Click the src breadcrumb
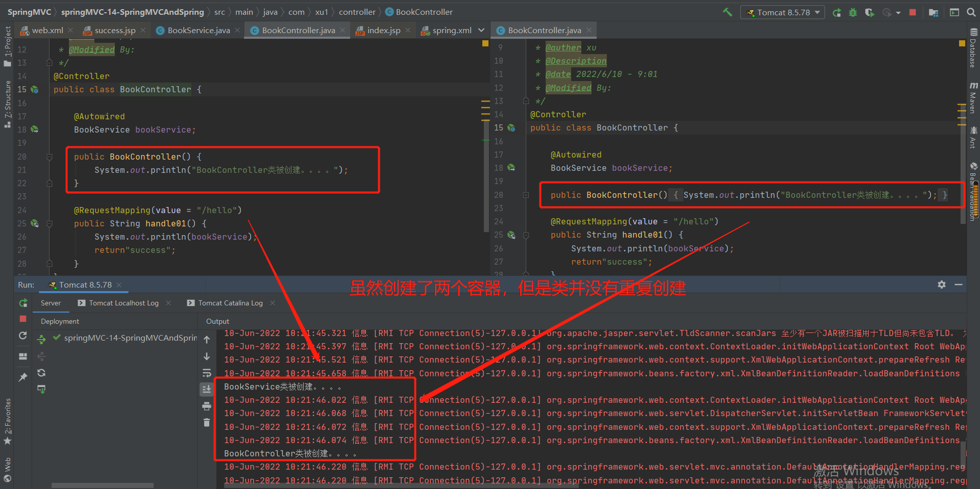The width and height of the screenshot is (980, 489). click(x=219, y=12)
